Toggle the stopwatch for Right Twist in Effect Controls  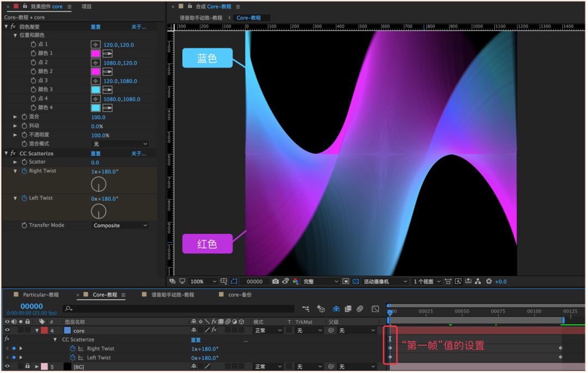(24, 171)
